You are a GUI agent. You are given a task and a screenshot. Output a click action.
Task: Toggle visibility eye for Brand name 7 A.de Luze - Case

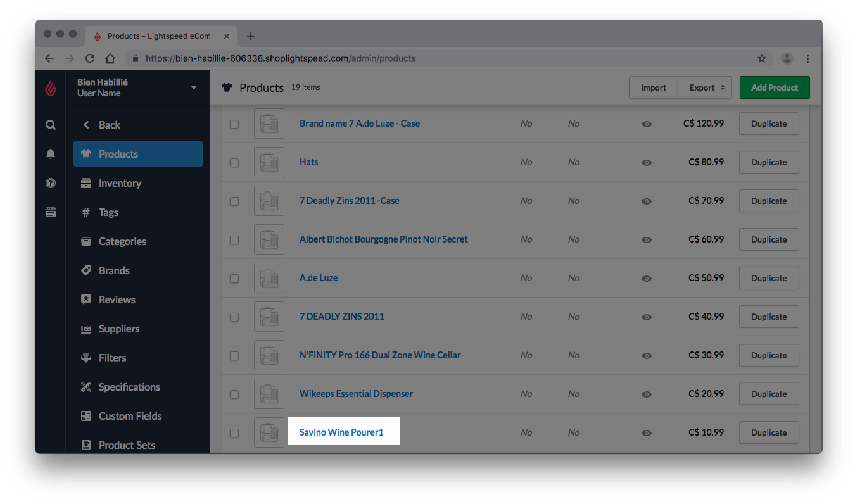click(x=646, y=124)
